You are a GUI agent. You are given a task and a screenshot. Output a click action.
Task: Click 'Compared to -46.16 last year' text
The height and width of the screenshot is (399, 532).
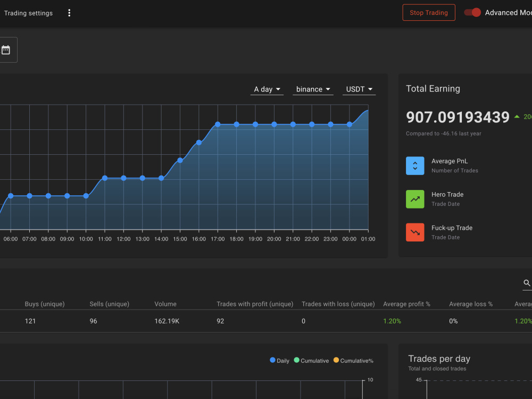(x=444, y=134)
